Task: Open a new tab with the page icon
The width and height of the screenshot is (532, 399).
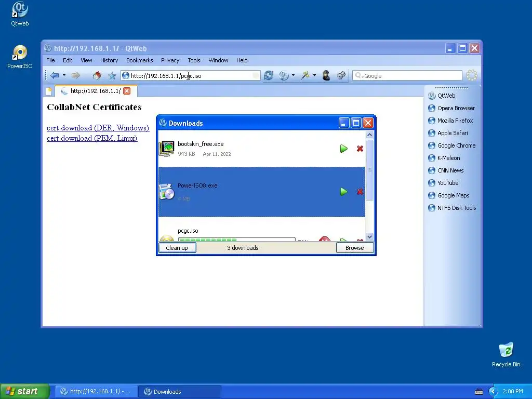Action: click(x=49, y=91)
